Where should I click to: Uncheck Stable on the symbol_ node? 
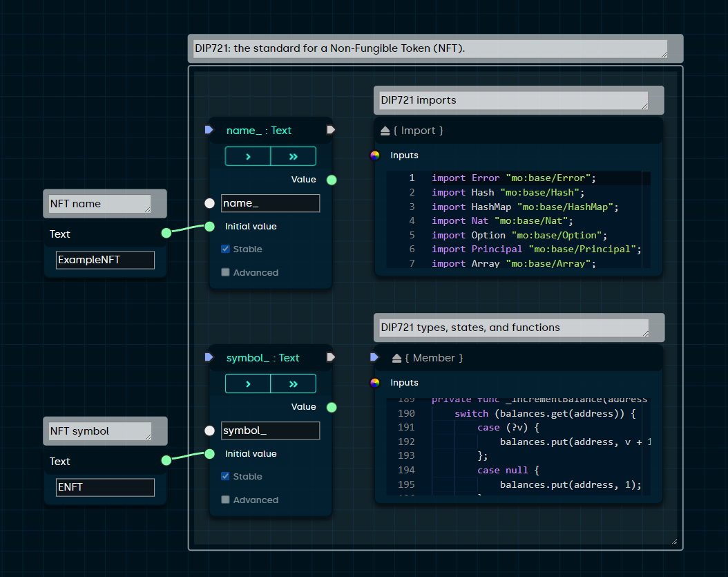click(226, 476)
